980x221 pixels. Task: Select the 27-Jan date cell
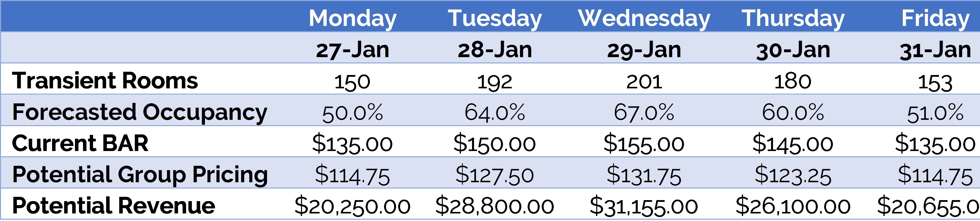click(352, 50)
